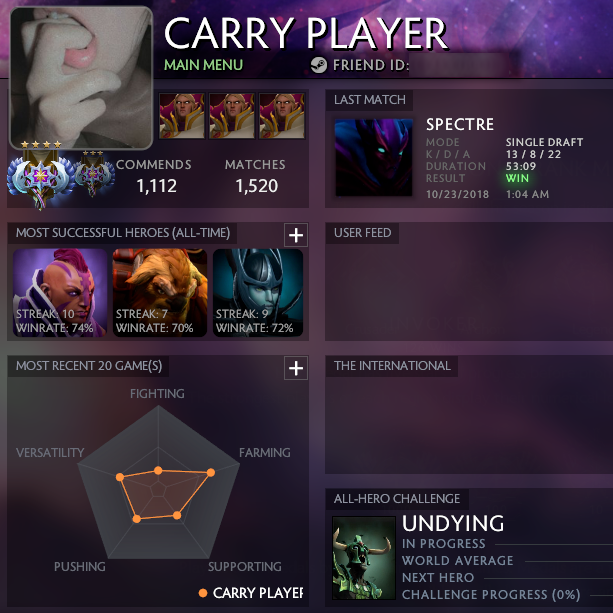Open The International tab header
Screen dimensions: 613x613
[x=392, y=366]
